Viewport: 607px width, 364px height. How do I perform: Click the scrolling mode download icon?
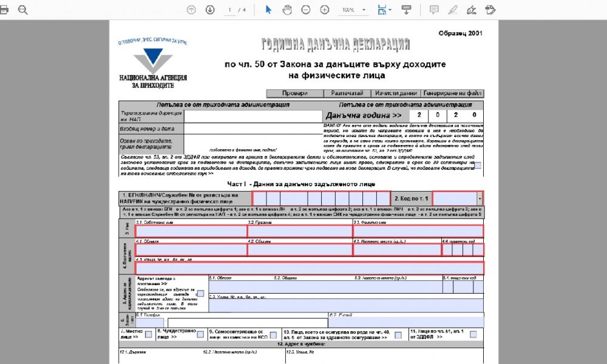coord(406,10)
